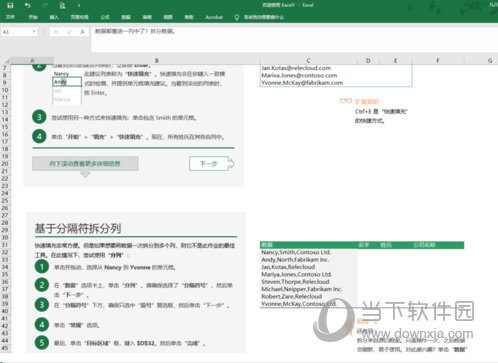Open the 文件 (File) menu tab
The width and height of the screenshot is (498, 363).
click(10, 17)
